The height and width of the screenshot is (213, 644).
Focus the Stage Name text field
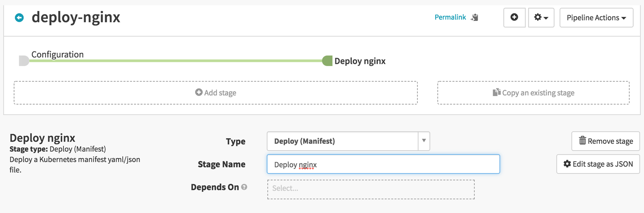(x=383, y=164)
